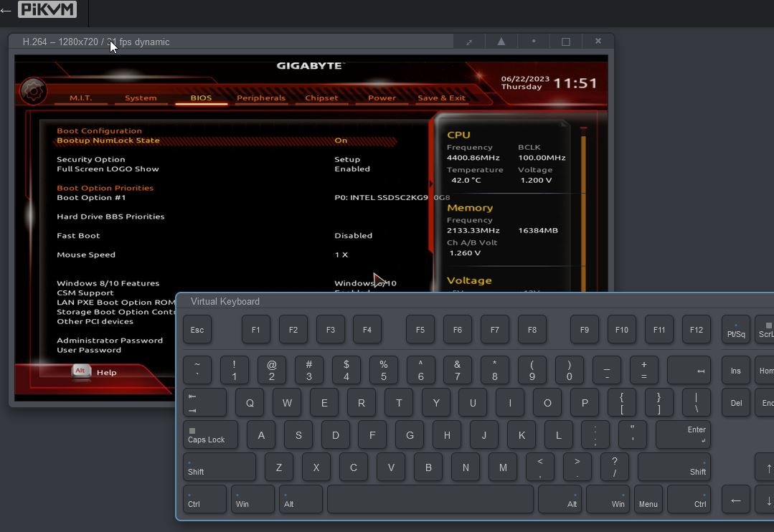Viewport: 774px width, 532px height.
Task: Click the space bar on virtual keyboard
Action: [x=430, y=500]
